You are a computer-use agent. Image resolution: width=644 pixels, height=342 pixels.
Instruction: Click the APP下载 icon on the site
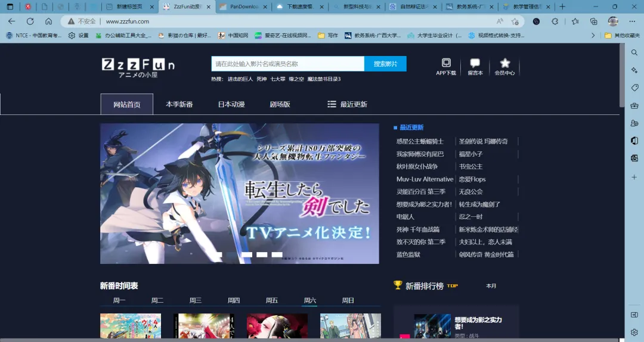(x=446, y=67)
